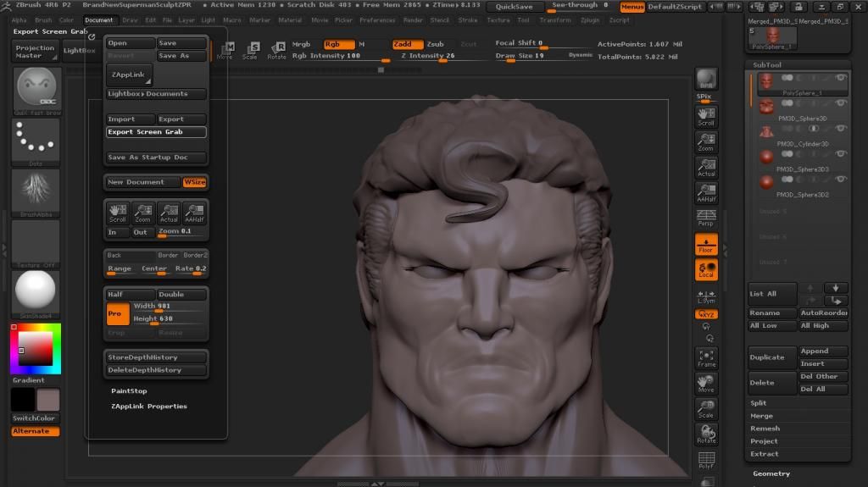Open the Preferences menu
The width and height of the screenshot is (868, 487).
[x=377, y=20]
